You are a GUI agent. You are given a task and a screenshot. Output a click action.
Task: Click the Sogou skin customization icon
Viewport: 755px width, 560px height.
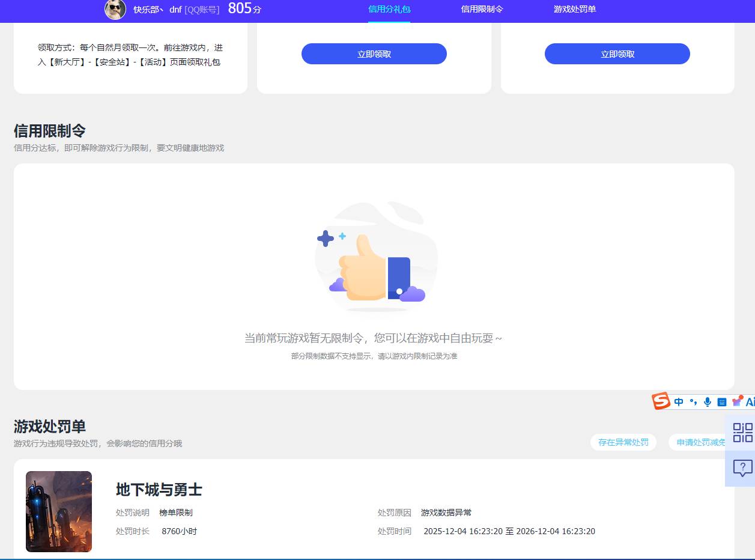(736, 401)
